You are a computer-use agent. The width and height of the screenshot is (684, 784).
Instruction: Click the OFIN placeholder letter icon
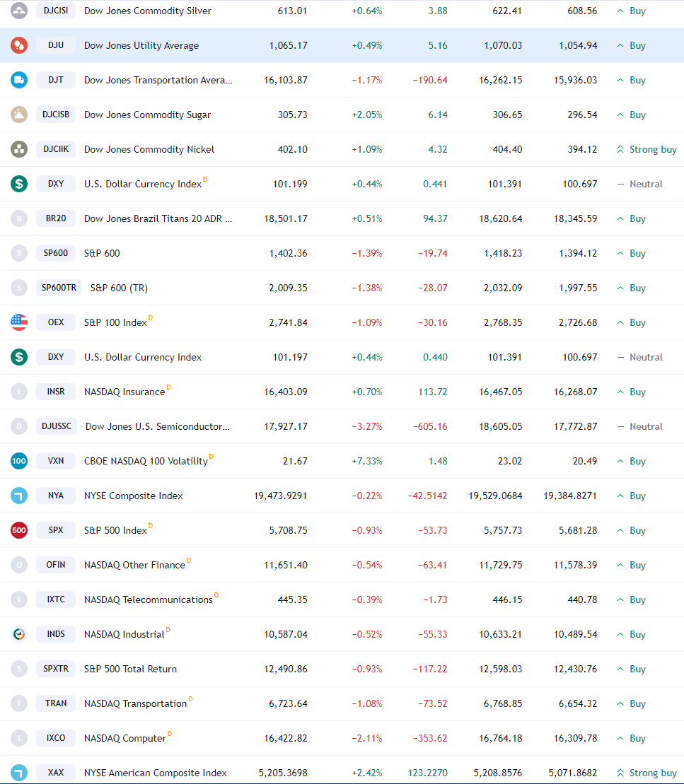(19, 565)
